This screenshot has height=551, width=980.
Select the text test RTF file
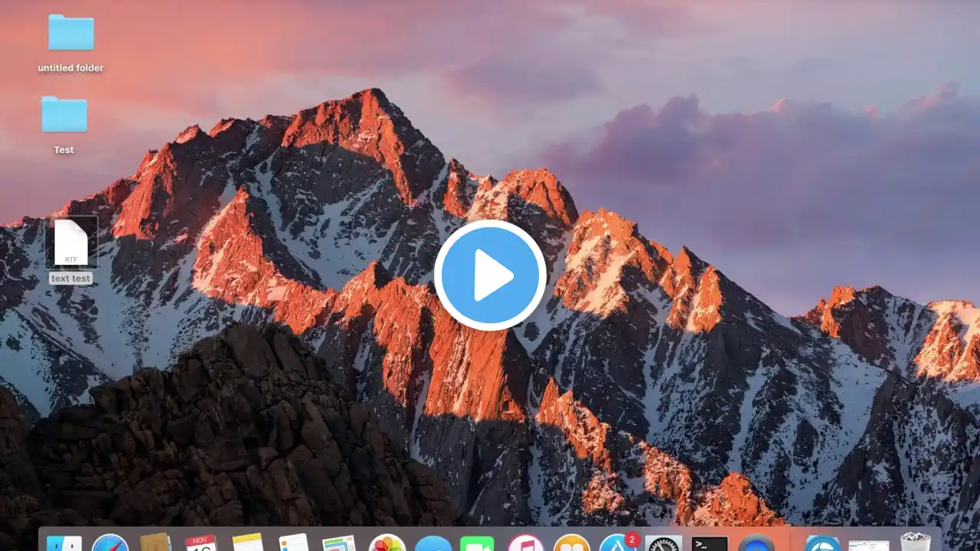click(x=71, y=243)
